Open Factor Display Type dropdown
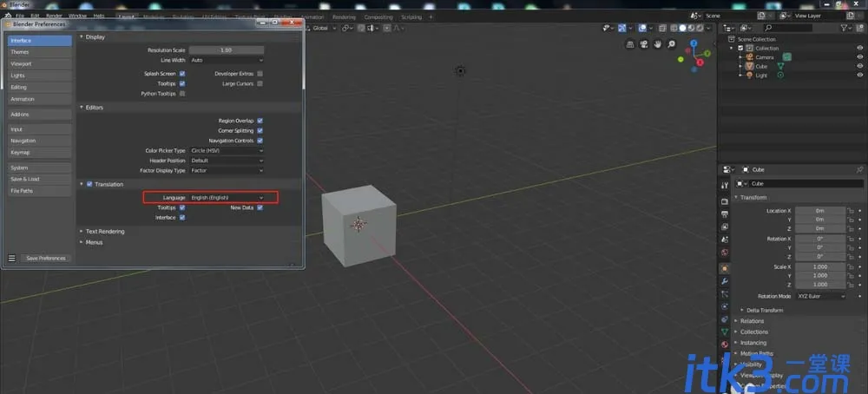 pyautogui.click(x=227, y=170)
